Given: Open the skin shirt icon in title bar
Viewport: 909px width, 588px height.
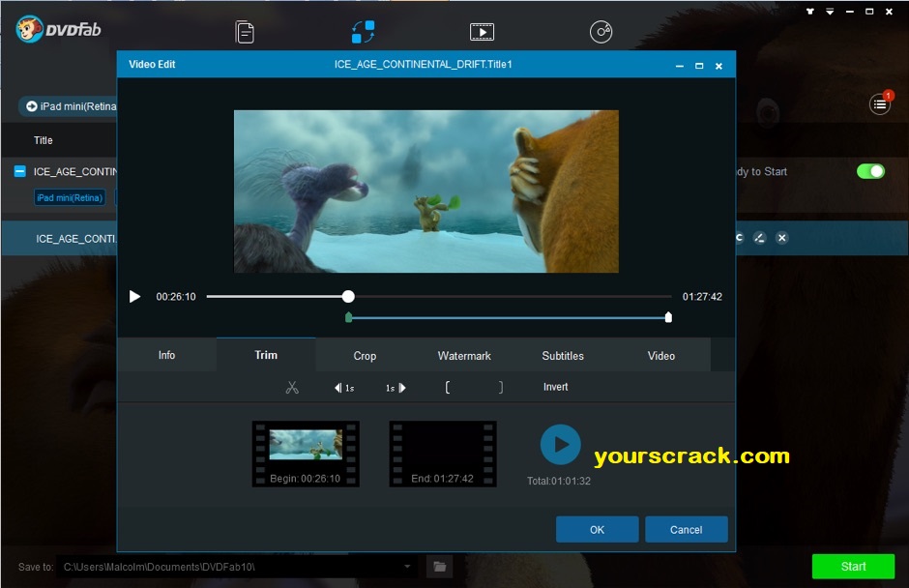Looking at the screenshot, I should pyautogui.click(x=809, y=12).
